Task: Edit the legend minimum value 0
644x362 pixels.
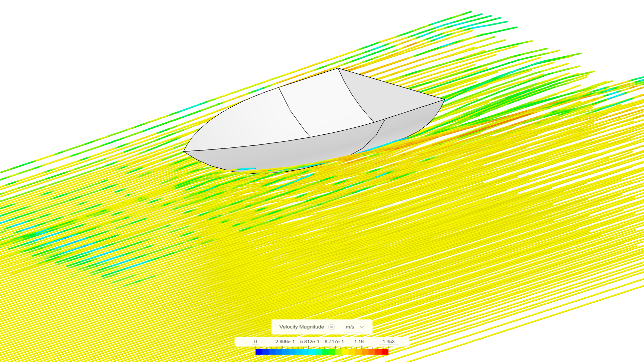Action: (x=256, y=341)
